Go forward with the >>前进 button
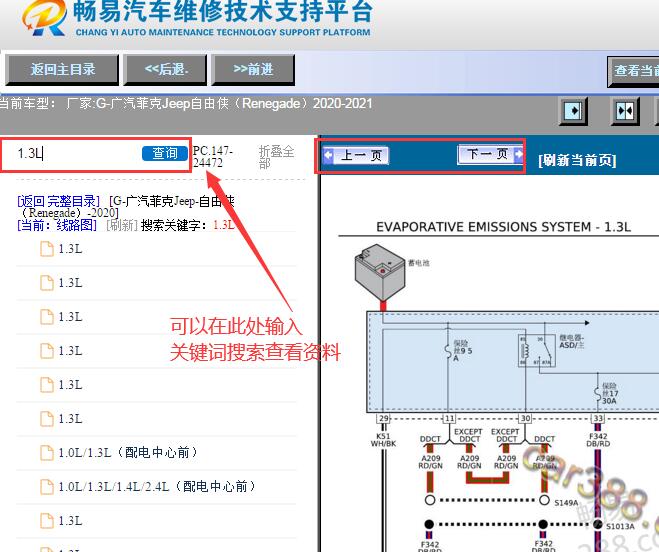This screenshot has width=659, height=552. [x=253, y=69]
